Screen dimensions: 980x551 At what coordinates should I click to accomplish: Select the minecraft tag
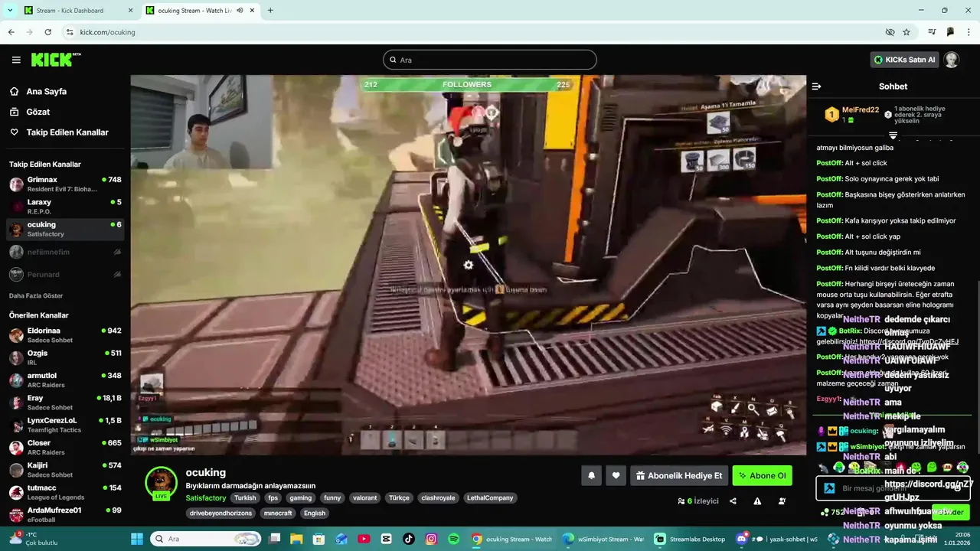pyautogui.click(x=278, y=514)
